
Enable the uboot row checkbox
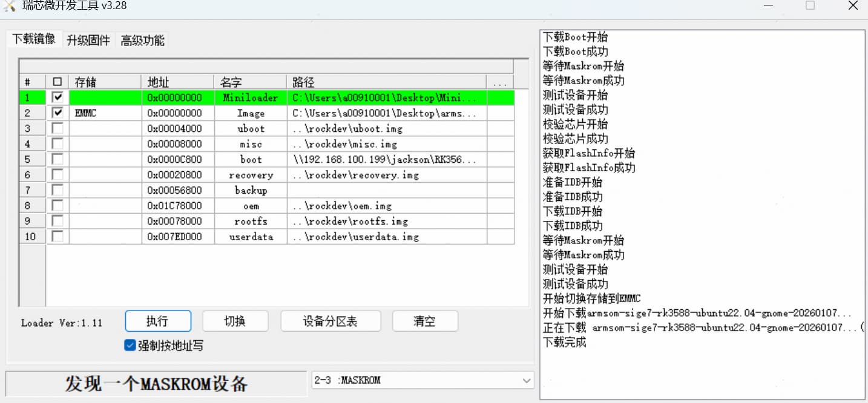click(58, 128)
